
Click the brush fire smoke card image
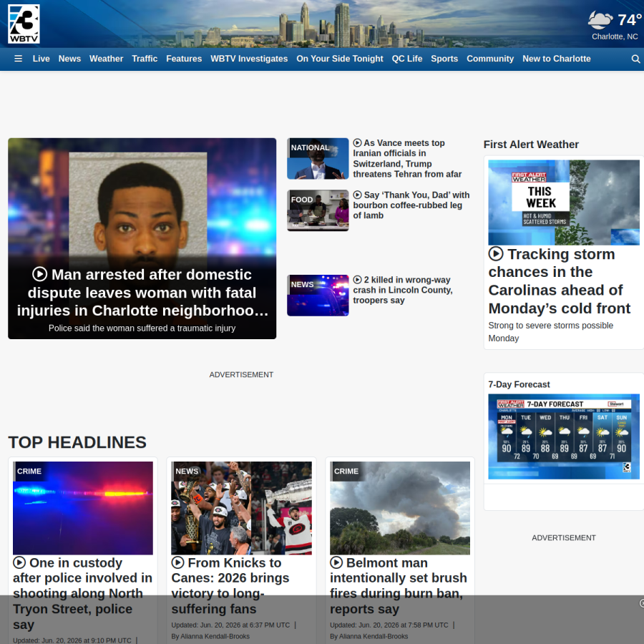click(399, 508)
